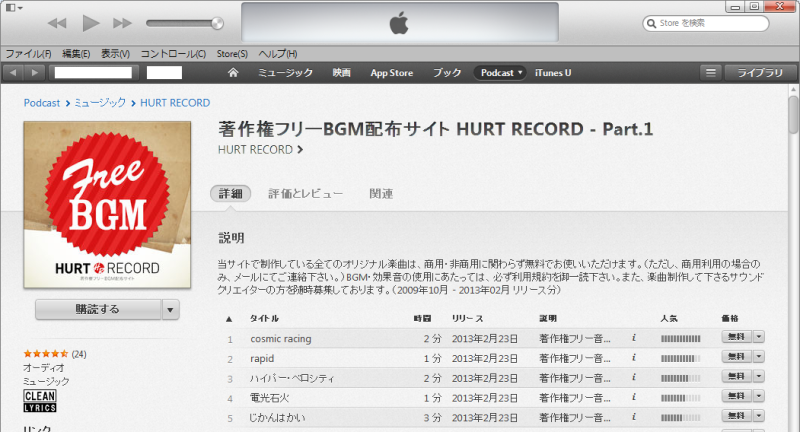Open the ファイル(F) menu

[29, 54]
